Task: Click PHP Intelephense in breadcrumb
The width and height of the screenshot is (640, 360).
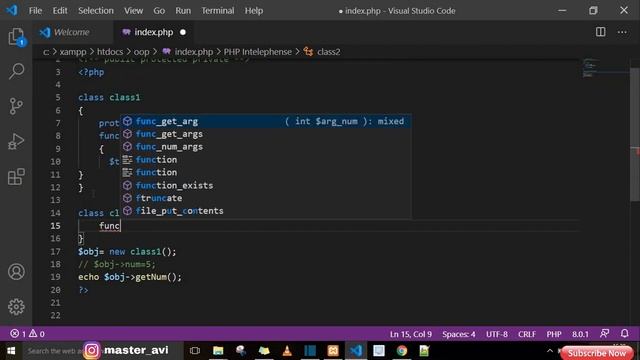Action: click(x=258, y=52)
